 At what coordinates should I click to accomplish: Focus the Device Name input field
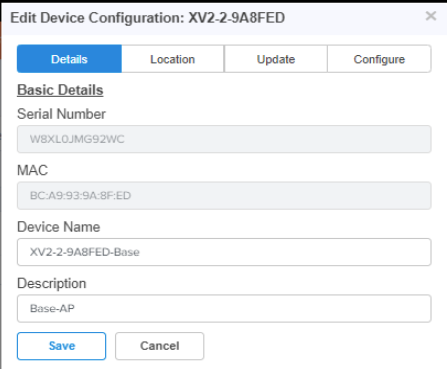(224, 252)
